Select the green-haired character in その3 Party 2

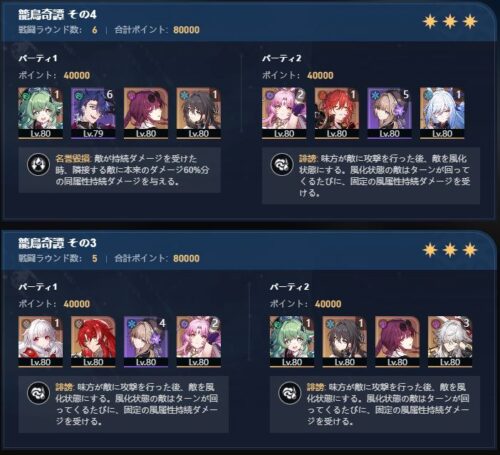(292, 342)
